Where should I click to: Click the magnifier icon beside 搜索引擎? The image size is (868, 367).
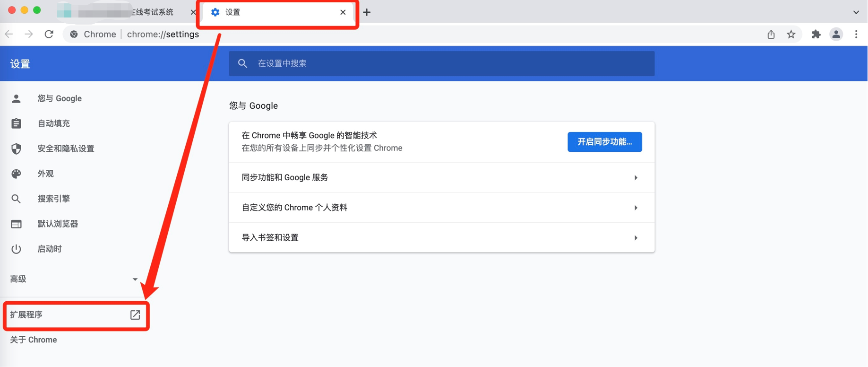pyautogui.click(x=16, y=199)
